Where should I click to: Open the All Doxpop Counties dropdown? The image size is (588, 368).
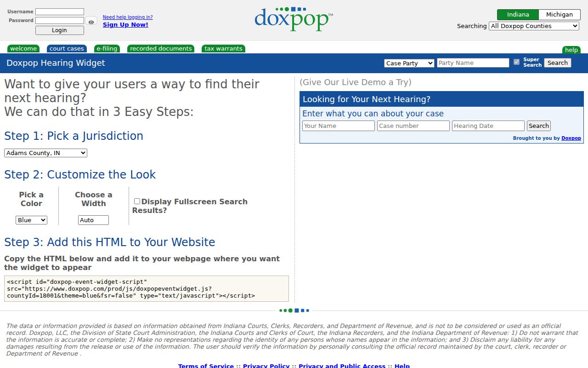(534, 26)
